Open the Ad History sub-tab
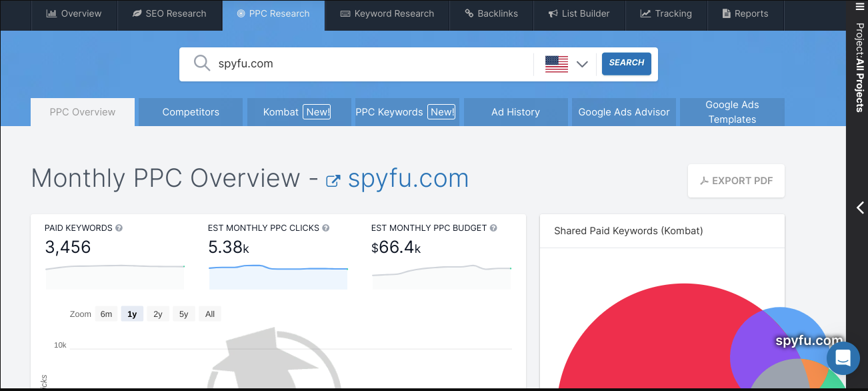868x391 pixels. tap(515, 112)
